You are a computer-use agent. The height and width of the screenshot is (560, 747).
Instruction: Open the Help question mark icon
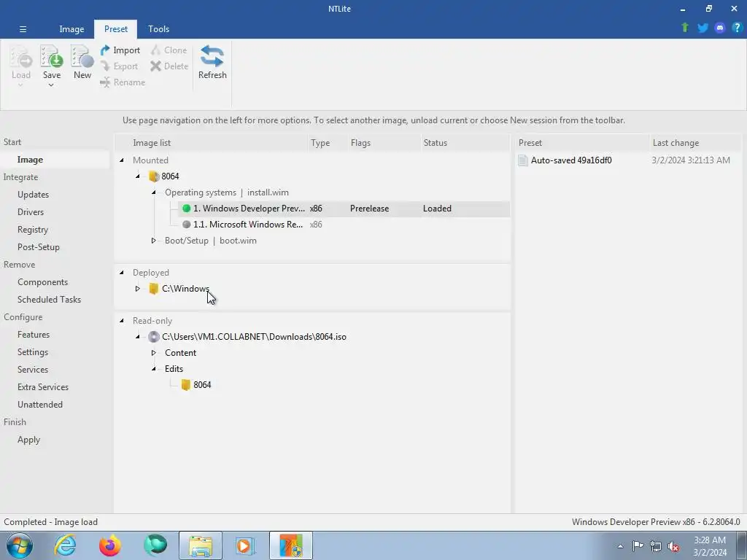coord(737,28)
